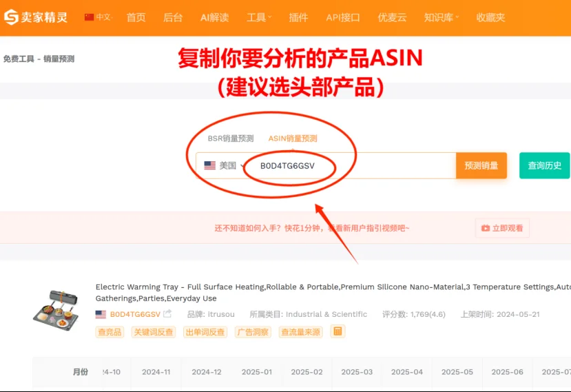Select the ASIN销量预测 tab
This screenshot has width=571, height=392.
(x=293, y=138)
